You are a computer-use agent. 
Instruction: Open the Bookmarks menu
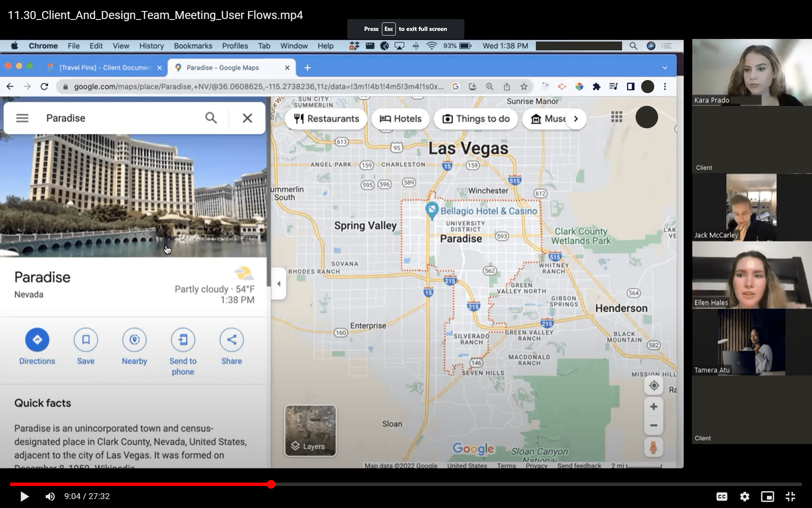193,46
